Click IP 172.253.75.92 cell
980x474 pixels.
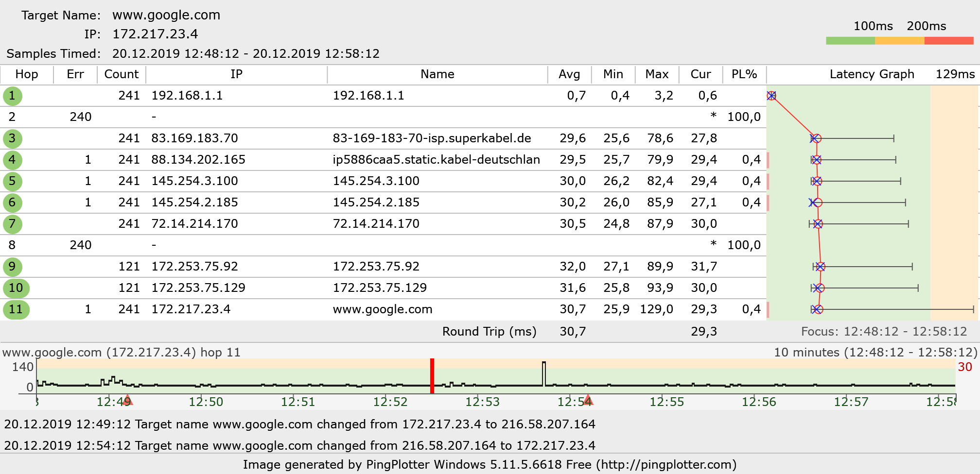pos(194,267)
